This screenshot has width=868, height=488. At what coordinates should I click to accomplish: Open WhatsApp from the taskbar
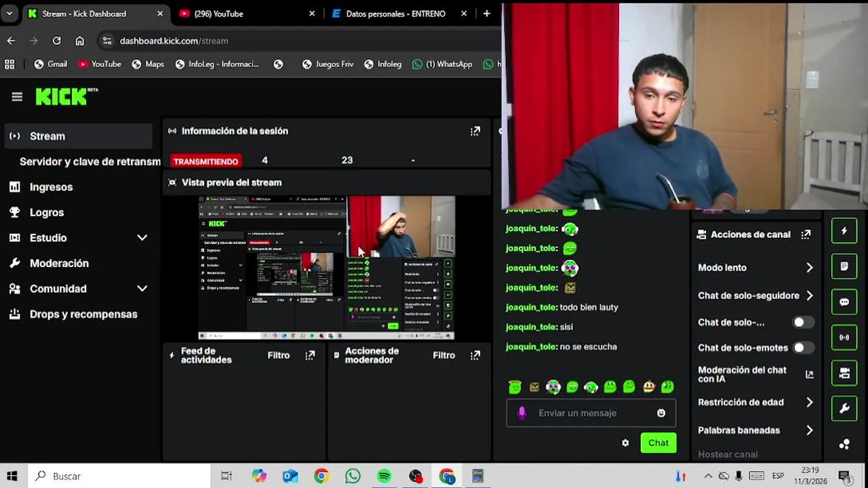pos(353,476)
